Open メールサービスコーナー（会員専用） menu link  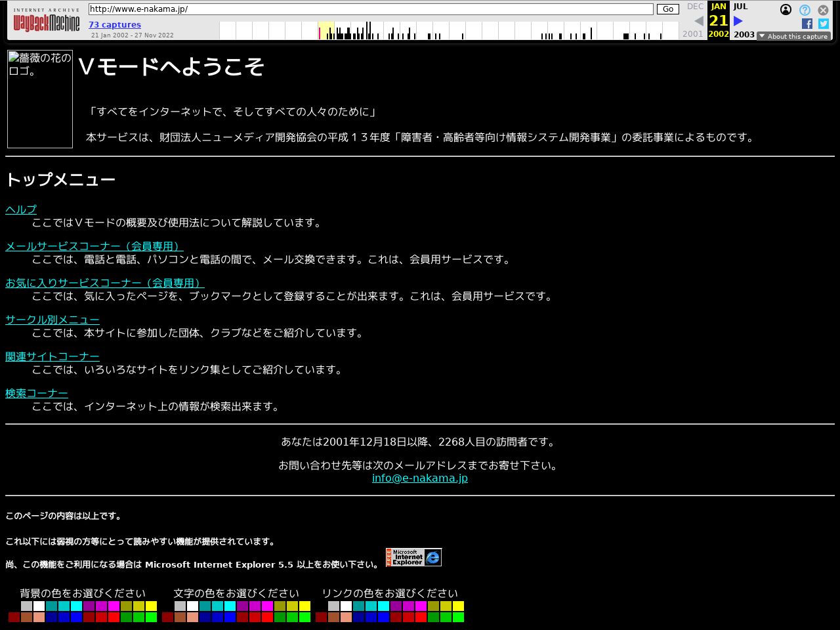tap(94, 246)
